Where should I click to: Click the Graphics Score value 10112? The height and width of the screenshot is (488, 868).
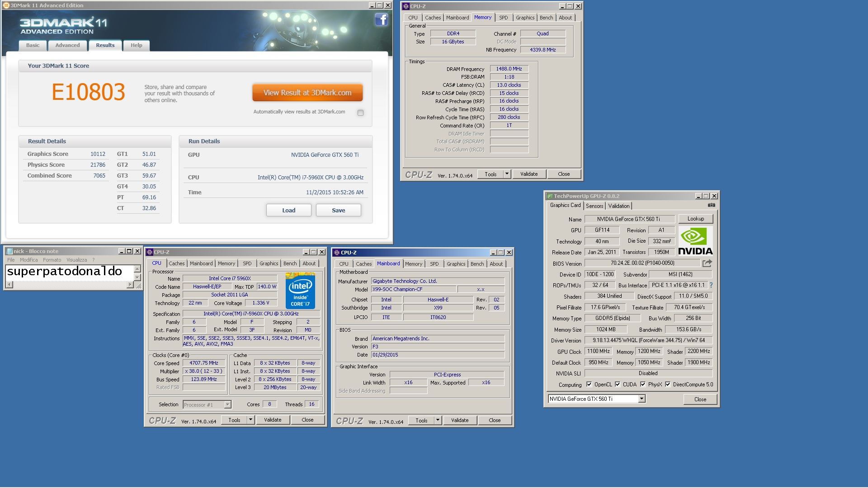tap(98, 154)
